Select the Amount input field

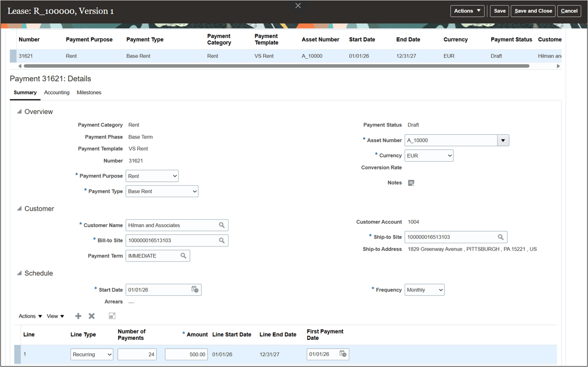coord(186,354)
